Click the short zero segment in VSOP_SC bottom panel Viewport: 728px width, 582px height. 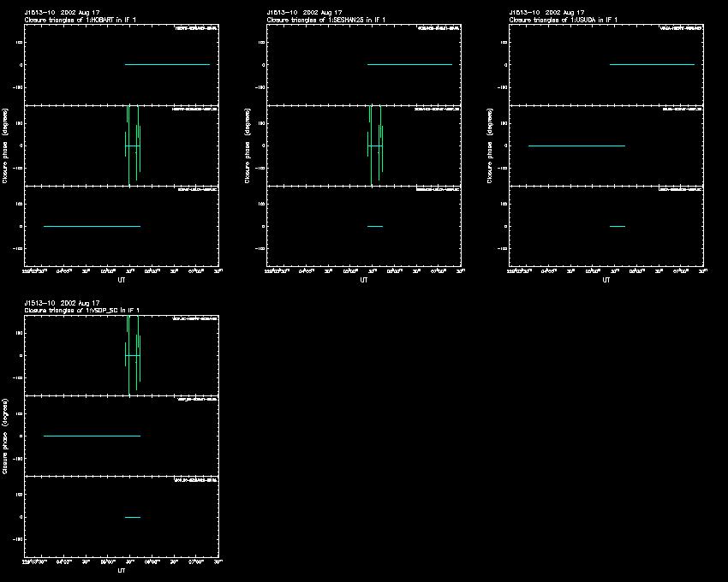coord(133,517)
